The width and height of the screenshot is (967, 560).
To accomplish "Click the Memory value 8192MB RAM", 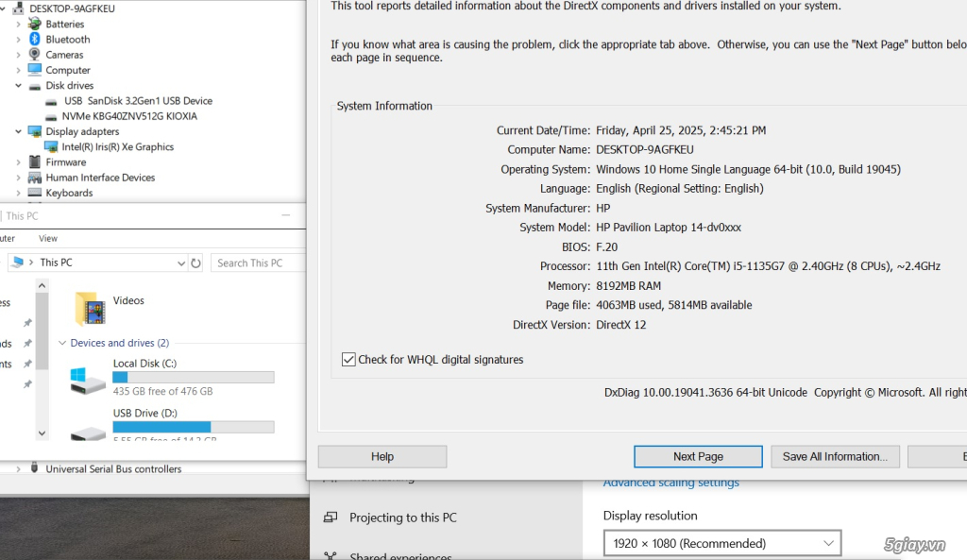I will coord(628,286).
